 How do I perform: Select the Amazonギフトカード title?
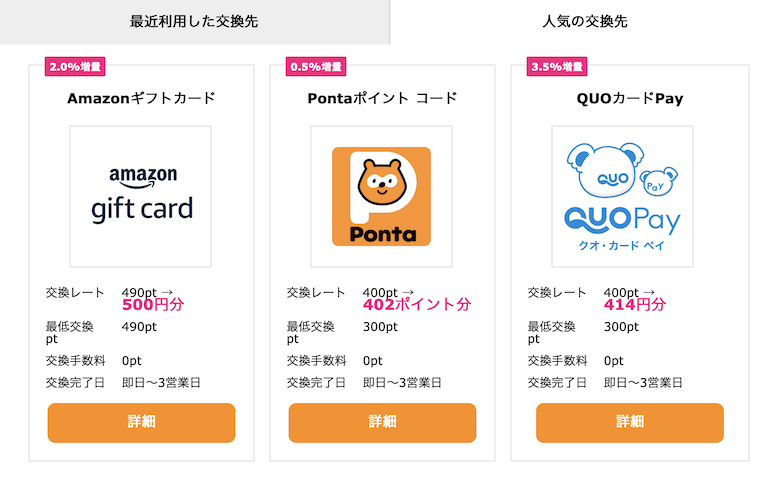pos(142,98)
